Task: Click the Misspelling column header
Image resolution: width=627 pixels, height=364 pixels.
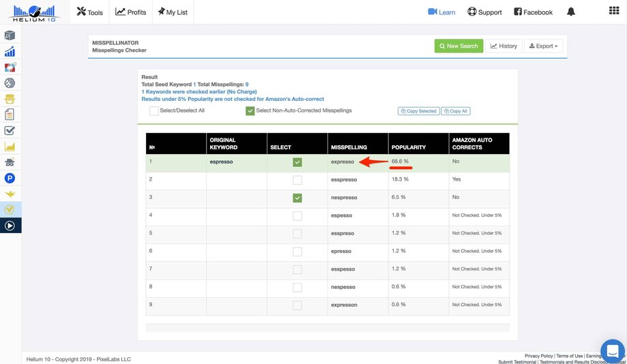Action: click(x=358, y=143)
